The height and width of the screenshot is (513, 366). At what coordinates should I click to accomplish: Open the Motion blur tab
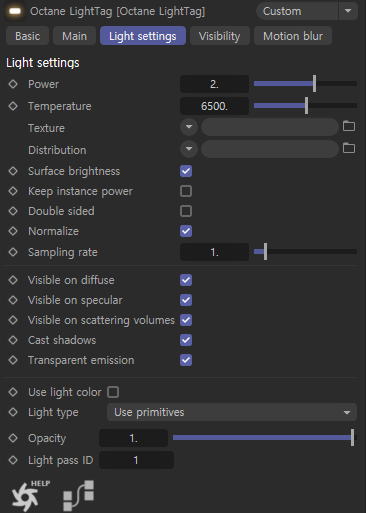point(293,36)
